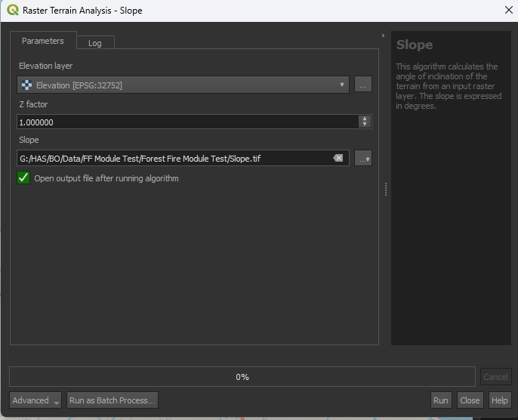Run the Slope algorithm

(440, 400)
